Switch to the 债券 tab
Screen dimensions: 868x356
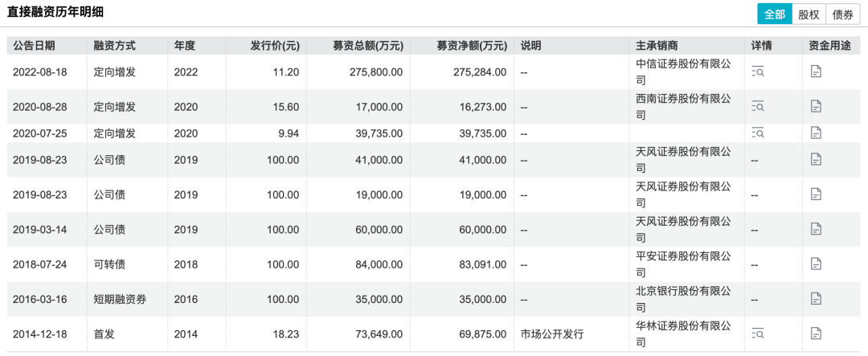[x=843, y=14]
